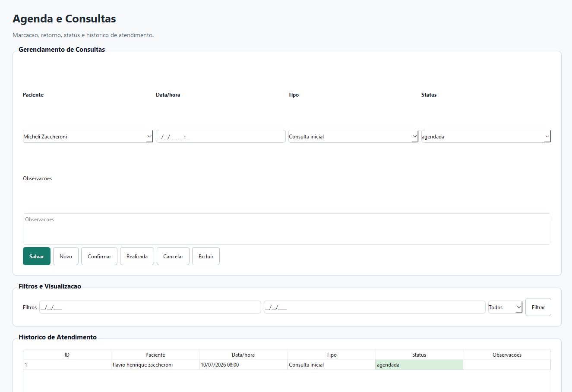
Task: Click the Paciente column header in table
Action: point(155,354)
